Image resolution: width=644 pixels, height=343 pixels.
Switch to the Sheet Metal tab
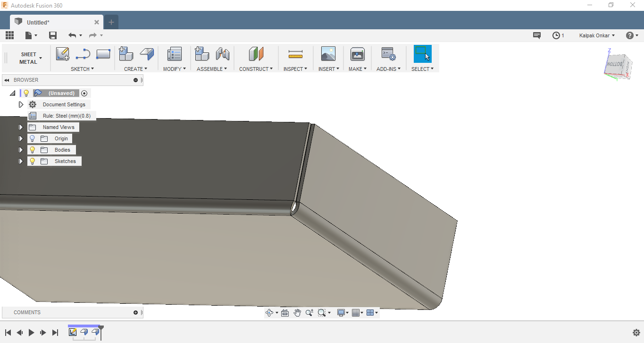click(29, 58)
